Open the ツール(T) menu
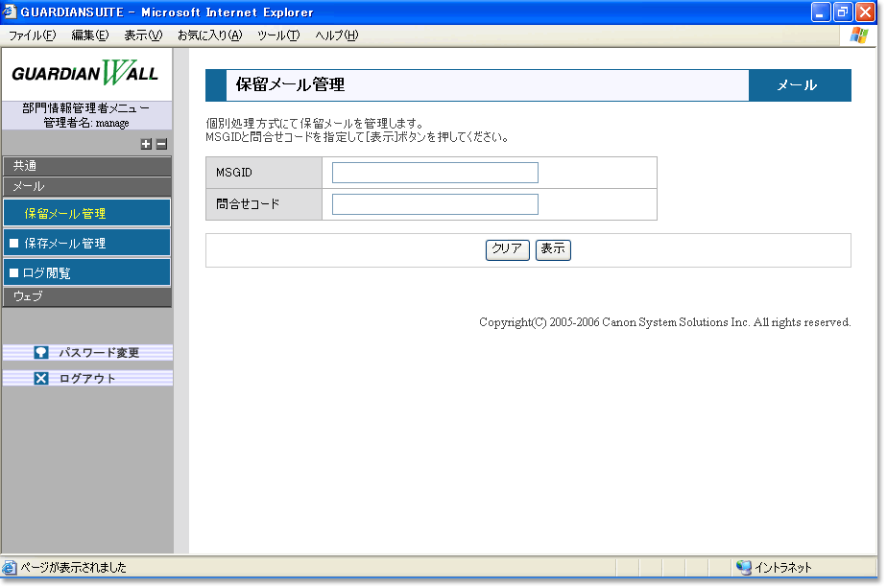The width and height of the screenshot is (887, 588). (278, 35)
